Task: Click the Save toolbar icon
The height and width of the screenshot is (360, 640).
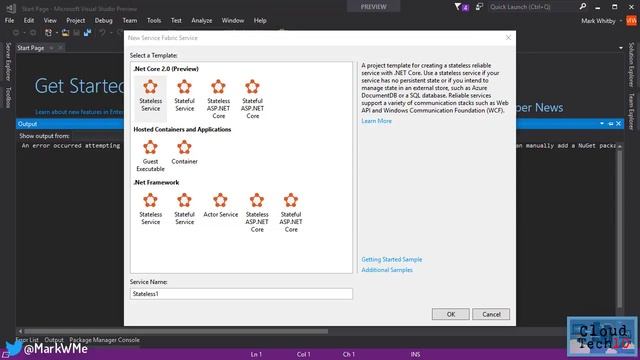Action: (76, 33)
